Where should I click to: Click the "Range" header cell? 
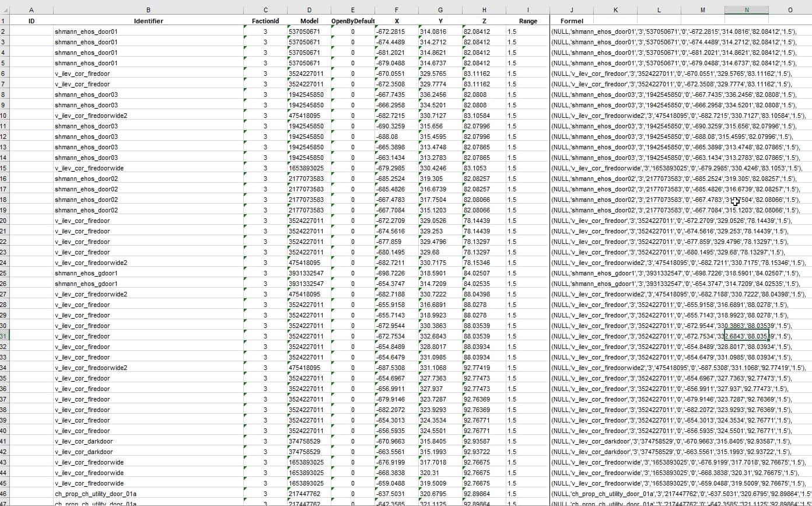(528, 21)
